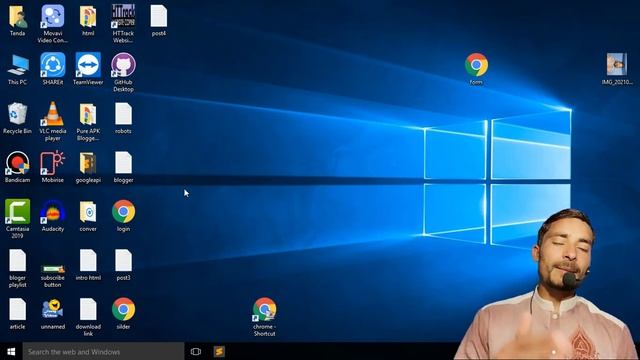
Task: Launch HTTrack Website Copier shortcut
Action: tap(123, 16)
